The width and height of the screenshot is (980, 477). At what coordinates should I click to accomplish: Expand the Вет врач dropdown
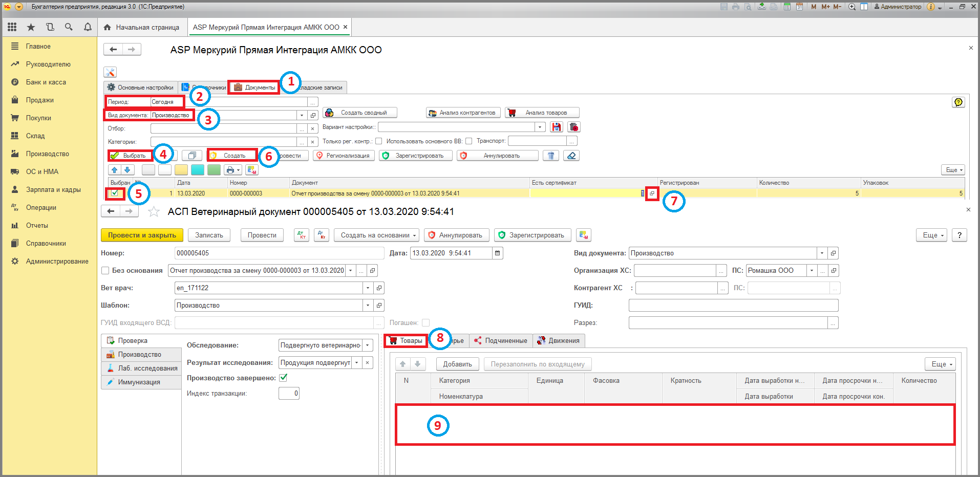tap(368, 288)
